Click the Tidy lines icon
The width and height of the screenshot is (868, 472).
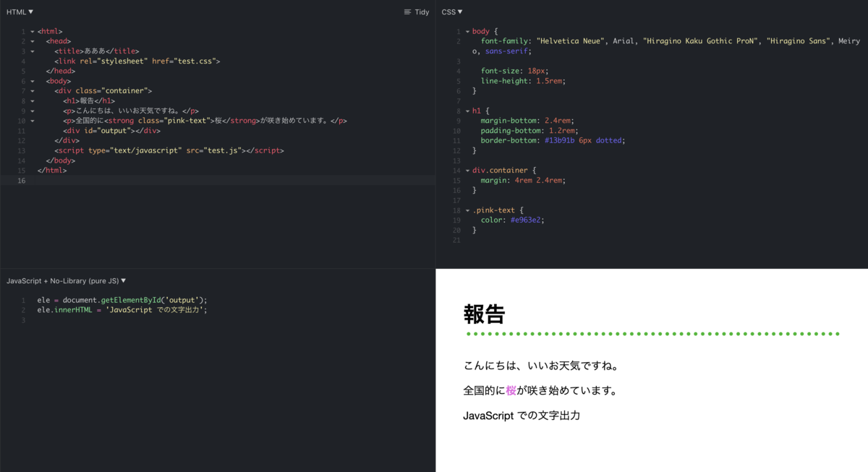click(x=407, y=12)
